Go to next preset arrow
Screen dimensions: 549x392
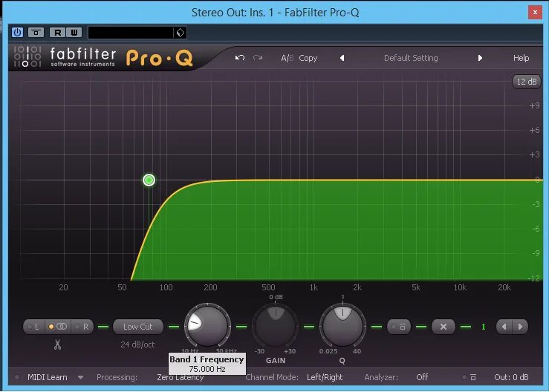pyautogui.click(x=480, y=58)
